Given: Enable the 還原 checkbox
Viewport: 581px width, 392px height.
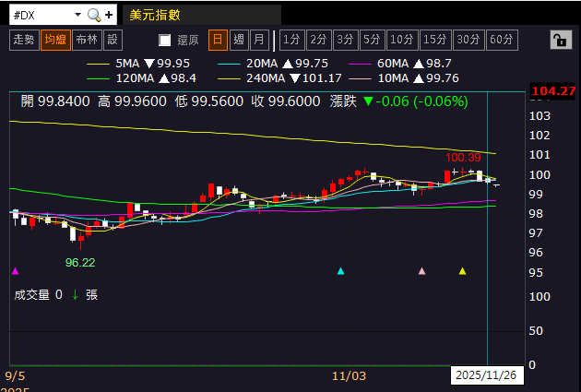Looking at the screenshot, I should coord(164,40).
